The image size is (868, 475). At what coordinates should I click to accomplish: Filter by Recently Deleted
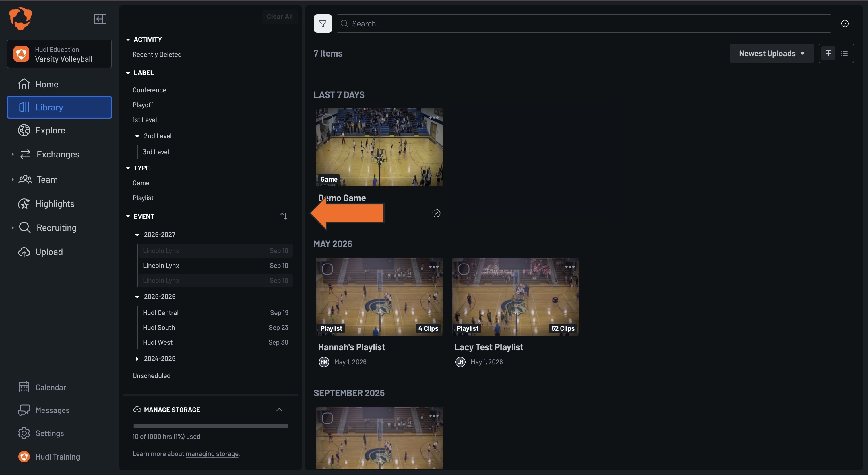click(157, 54)
